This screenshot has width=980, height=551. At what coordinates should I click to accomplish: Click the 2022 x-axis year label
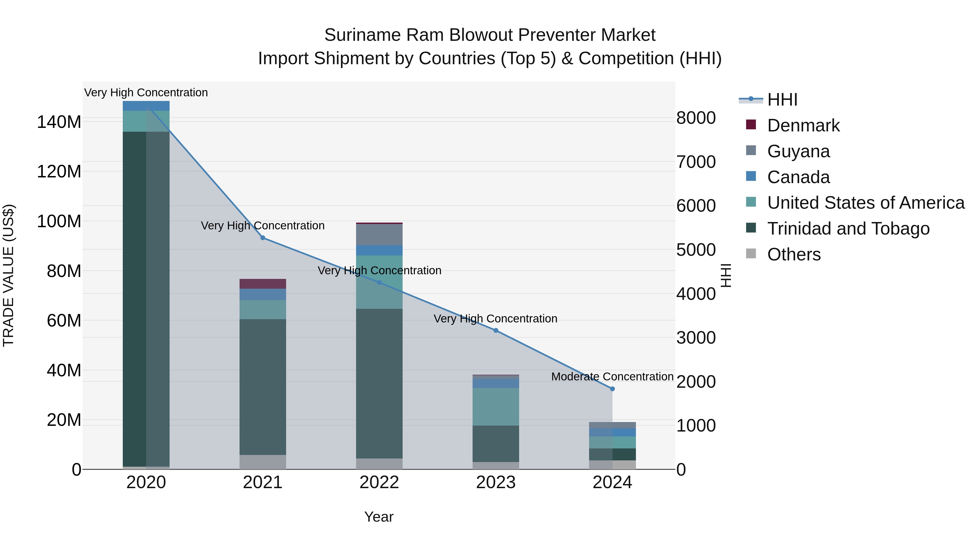pos(379,482)
